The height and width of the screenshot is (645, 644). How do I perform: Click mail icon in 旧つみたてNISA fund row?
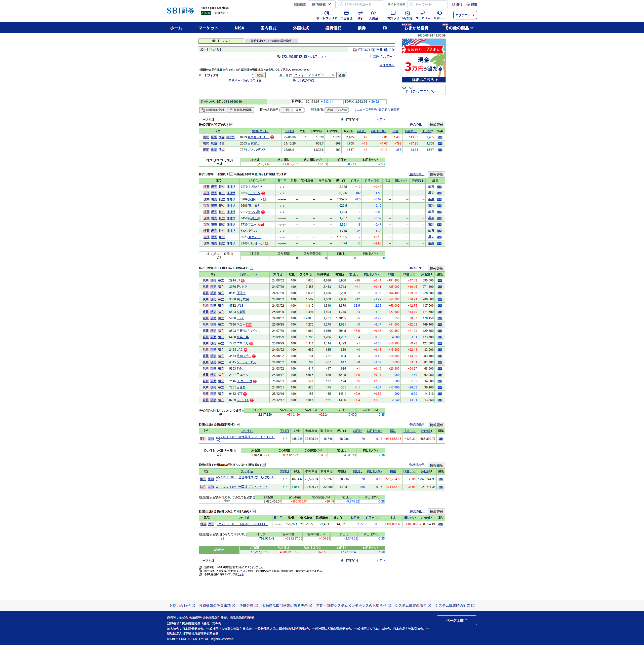[x=440, y=524]
